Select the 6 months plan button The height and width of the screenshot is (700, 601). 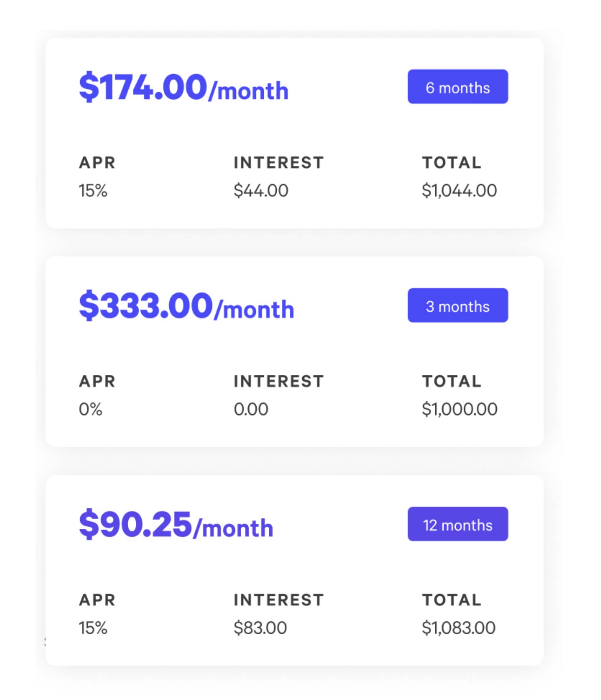pyautogui.click(x=457, y=87)
